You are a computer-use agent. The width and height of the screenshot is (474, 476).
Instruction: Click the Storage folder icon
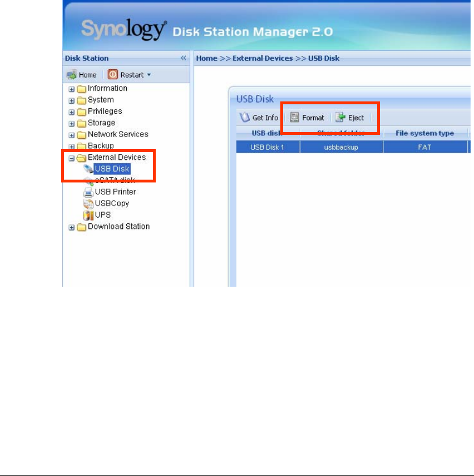point(82,124)
